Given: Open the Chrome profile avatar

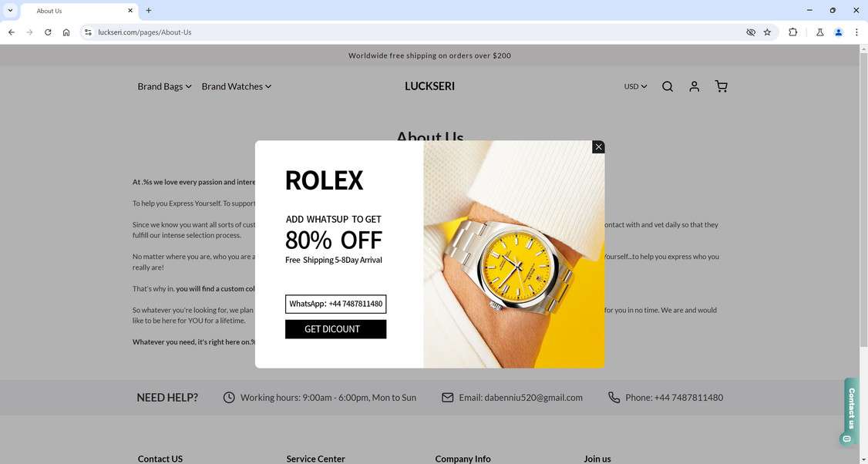Looking at the screenshot, I should click(x=839, y=32).
